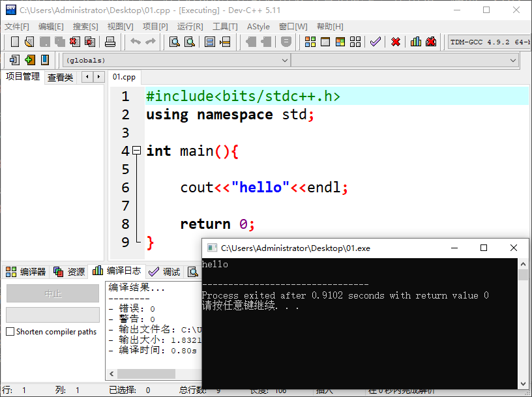The width and height of the screenshot is (532, 397).
Task: Click the Compile icon with four colored squares
Action: point(310,42)
